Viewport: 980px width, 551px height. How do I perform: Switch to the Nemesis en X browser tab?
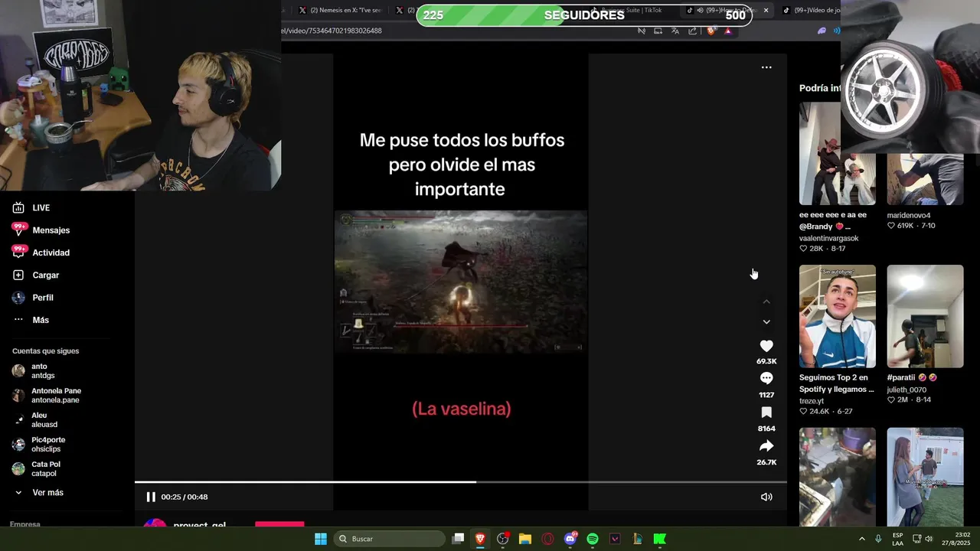point(339,10)
